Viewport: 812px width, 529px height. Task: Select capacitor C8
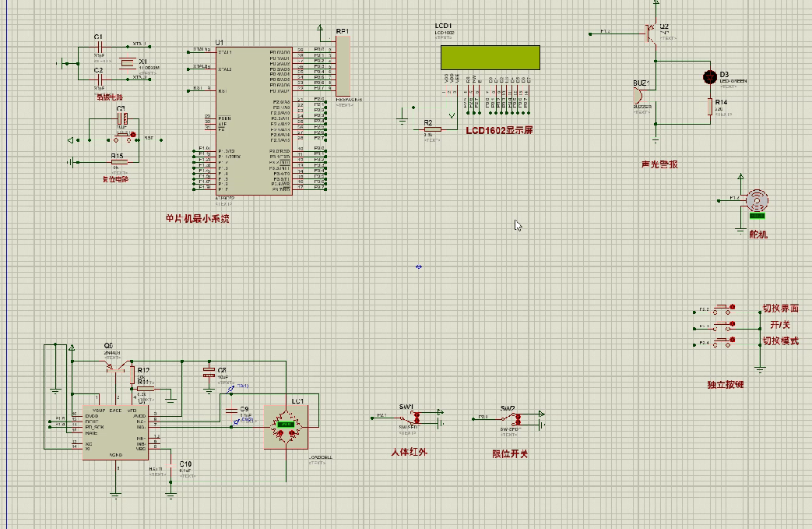tap(209, 372)
